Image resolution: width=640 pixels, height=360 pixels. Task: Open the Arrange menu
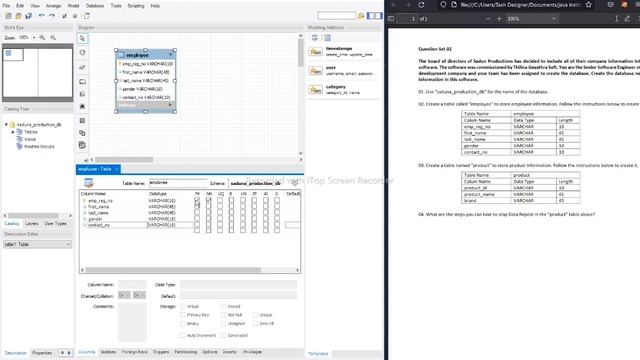(x=53, y=6)
